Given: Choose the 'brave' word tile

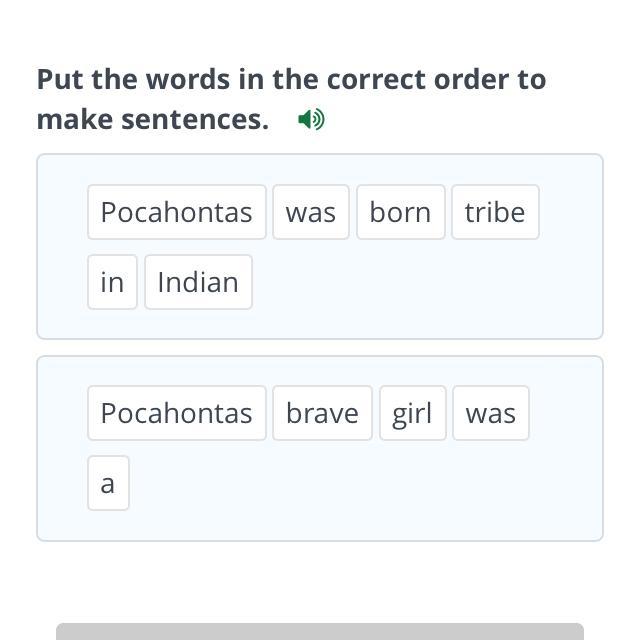Looking at the screenshot, I should coord(322,413).
